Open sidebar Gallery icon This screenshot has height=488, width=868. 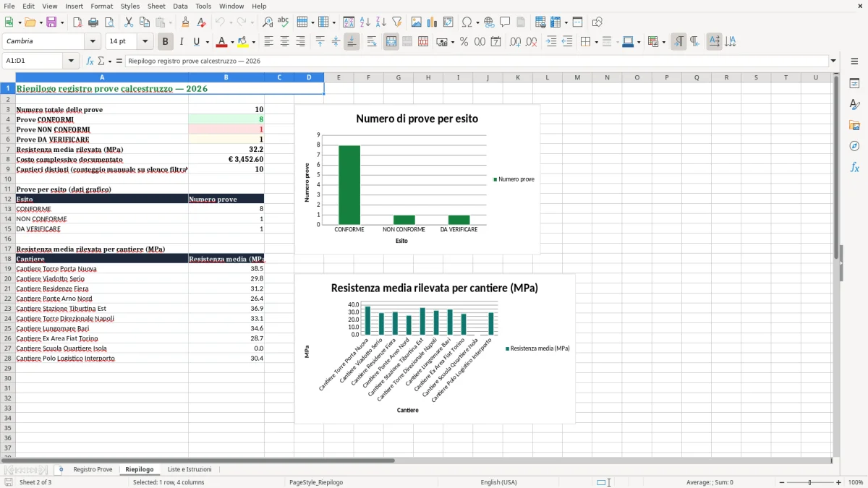[854, 125]
